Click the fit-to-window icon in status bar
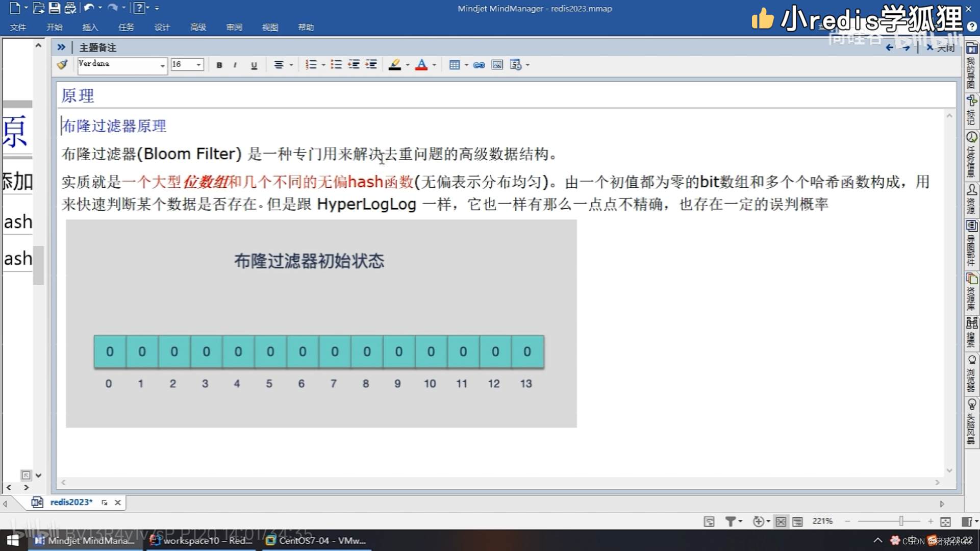The height and width of the screenshot is (551, 980). tap(945, 521)
